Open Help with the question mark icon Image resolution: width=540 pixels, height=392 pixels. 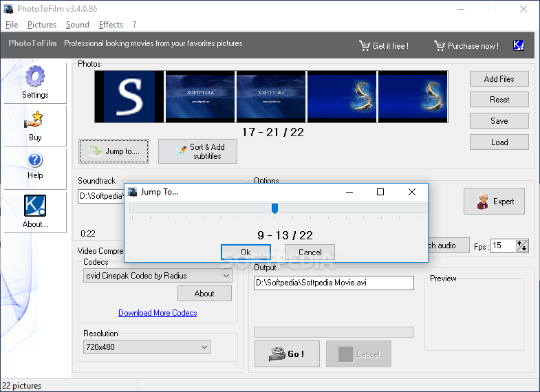pyautogui.click(x=35, y=160)
